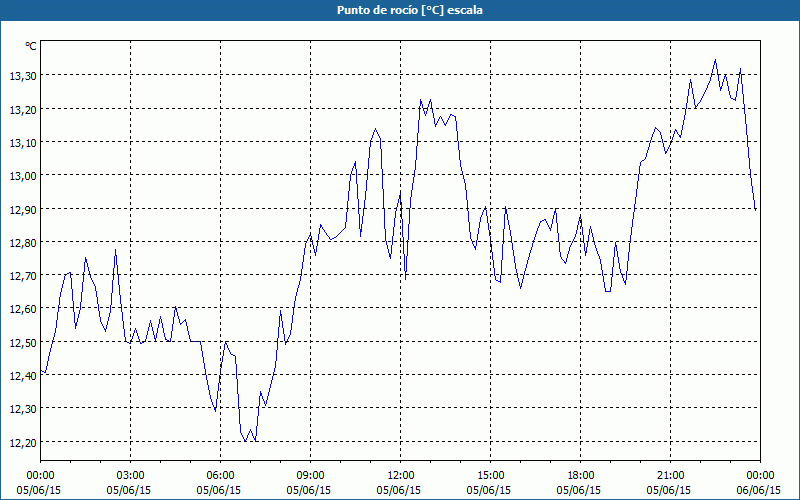Viewport: 800px width, 500px height.
Task: Click the "13,10" y-axis label
Action: point(23,143)
